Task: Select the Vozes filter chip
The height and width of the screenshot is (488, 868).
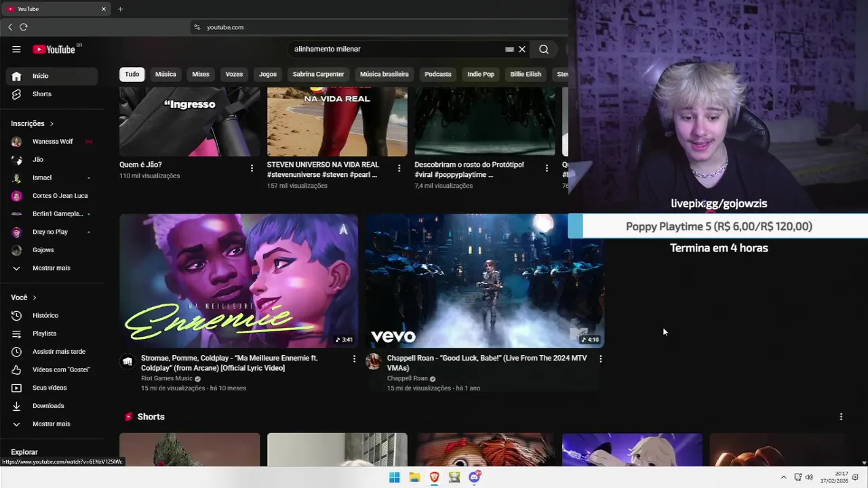Action: 234,74
